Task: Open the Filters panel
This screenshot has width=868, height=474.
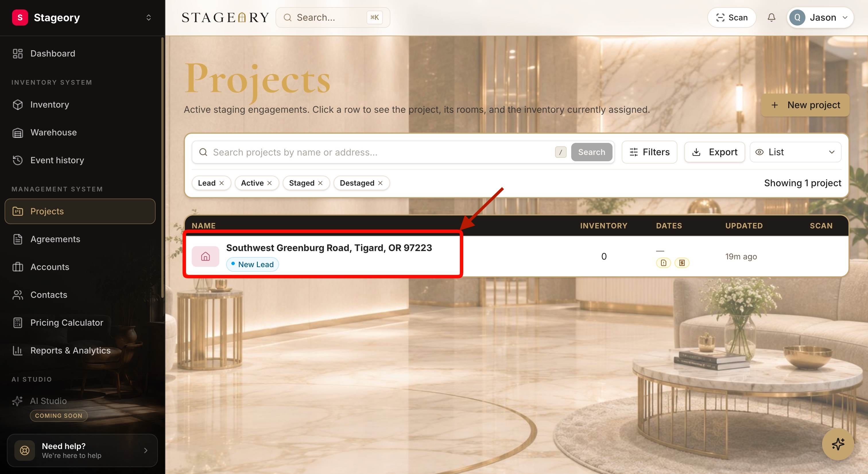Action: 649,152
